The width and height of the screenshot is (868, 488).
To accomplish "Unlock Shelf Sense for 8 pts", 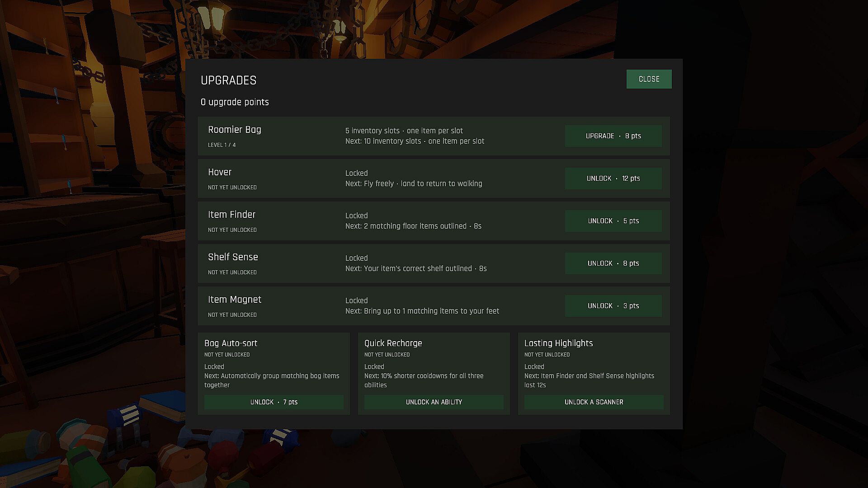I will [613, 263].
